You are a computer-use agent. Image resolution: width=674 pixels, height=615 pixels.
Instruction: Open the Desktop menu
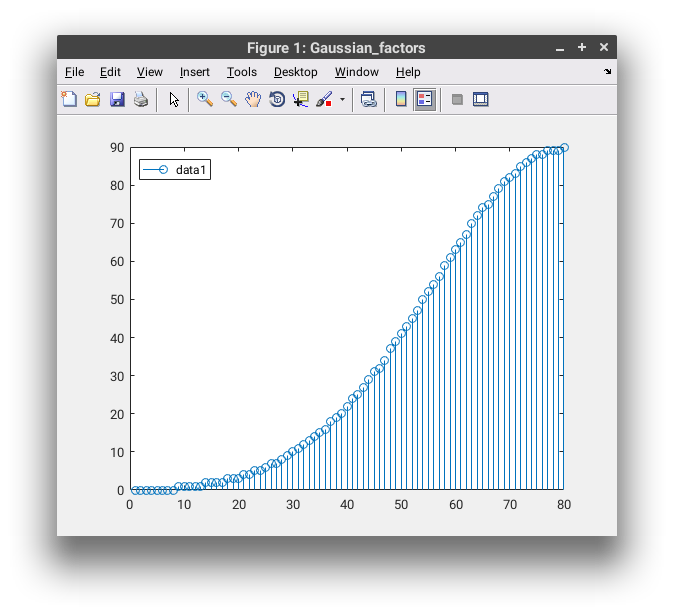[295, 72]
